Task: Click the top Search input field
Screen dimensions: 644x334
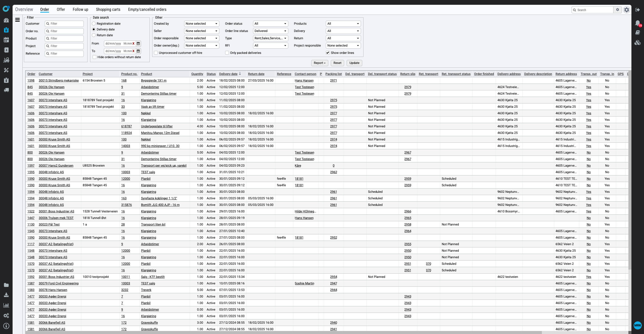Action: pyautogui.click(x=592, y=10)
